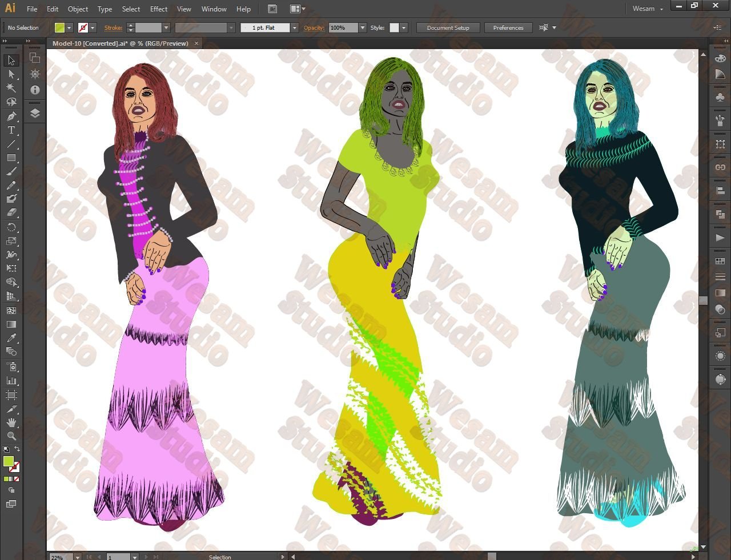Screen dimensions: 731x560
Task: Pick the Magic Wand tool
Action: 11,88
